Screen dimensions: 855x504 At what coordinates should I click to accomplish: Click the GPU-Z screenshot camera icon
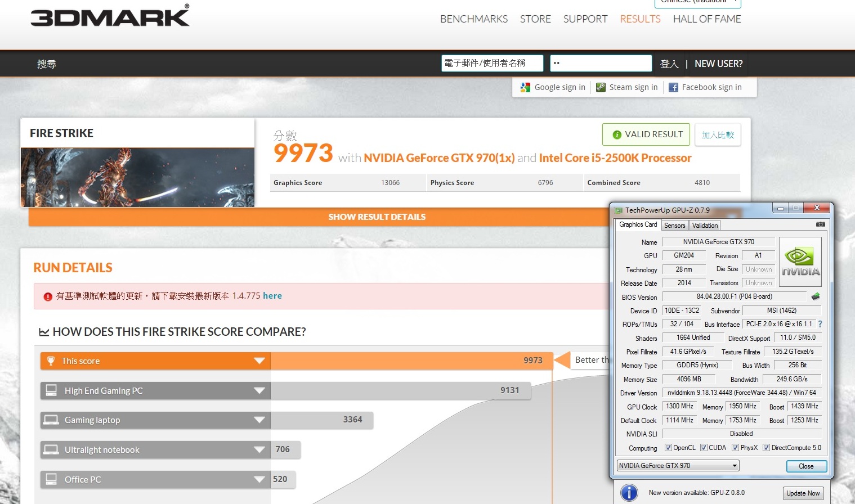(821, 224)
